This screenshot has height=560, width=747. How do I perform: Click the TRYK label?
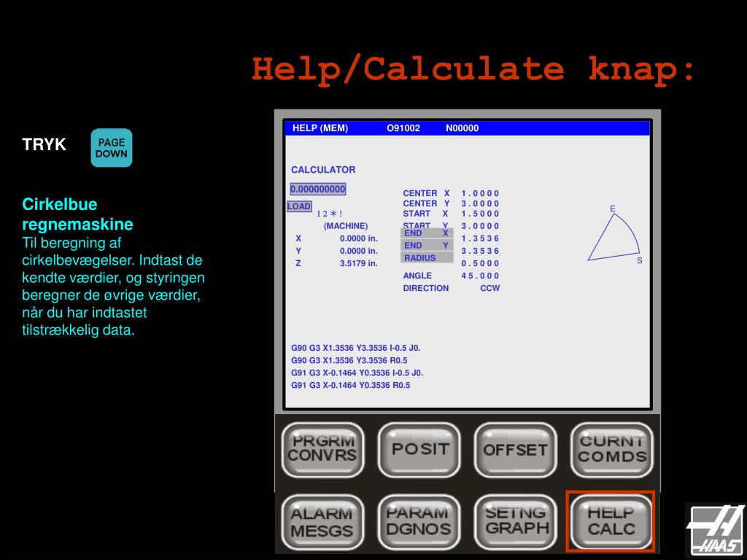tap(44, 144)
